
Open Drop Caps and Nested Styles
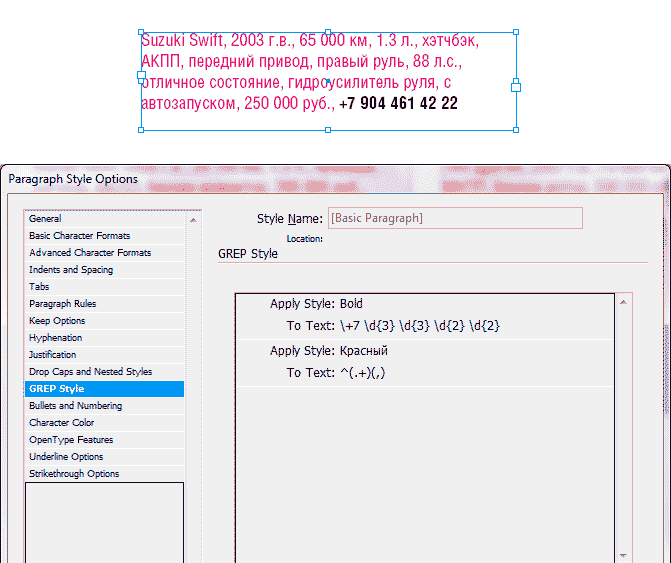(x=104, y=372)
